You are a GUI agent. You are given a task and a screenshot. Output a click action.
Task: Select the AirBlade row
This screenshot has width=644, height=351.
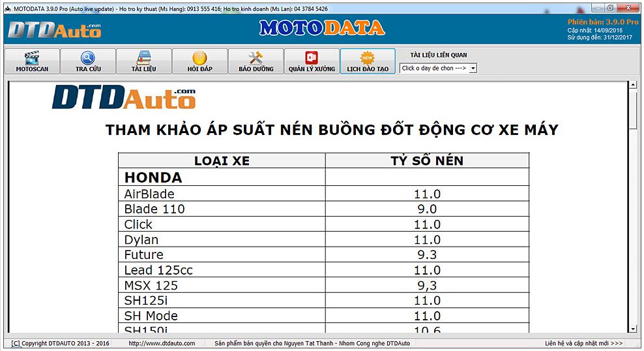pyautogui.click(x=324, y=194)
